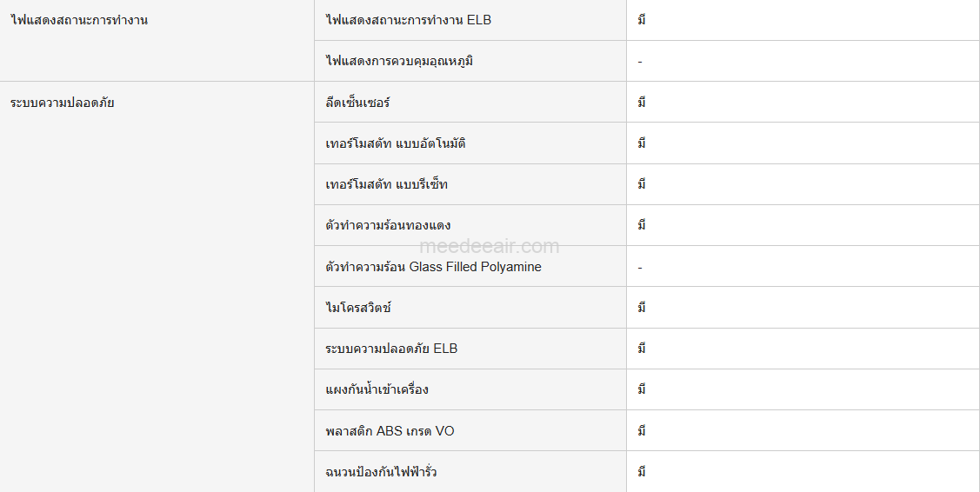Image resolution: width=980 pixels, height=492 pixels.
Task: Click the ไมโครสวิตช์ feature label
Action: click(x=358, y=308)
